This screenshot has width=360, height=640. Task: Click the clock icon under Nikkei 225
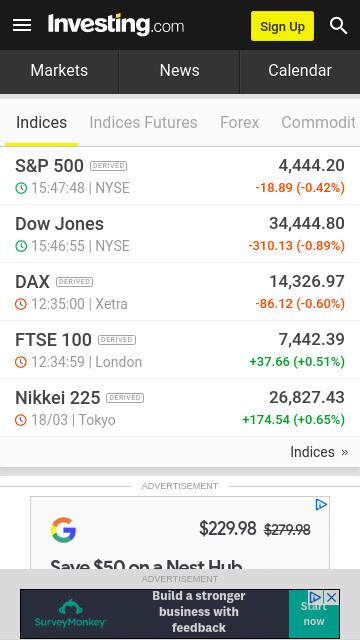coord(21,420)
